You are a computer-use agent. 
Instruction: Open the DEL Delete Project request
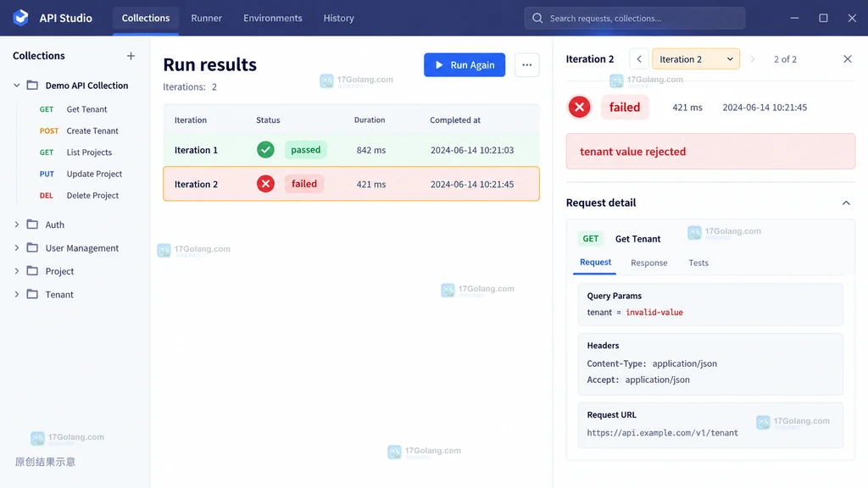point(79,196)
